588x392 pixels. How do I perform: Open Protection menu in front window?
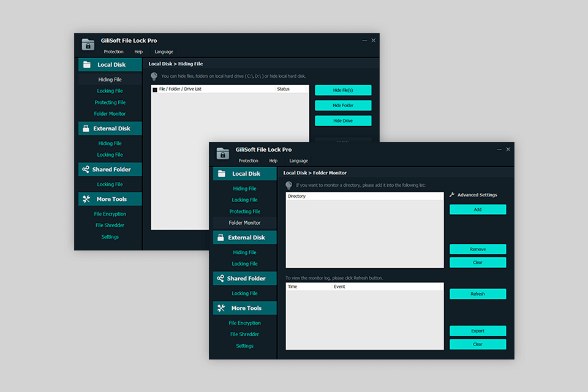tap(248, 160)
